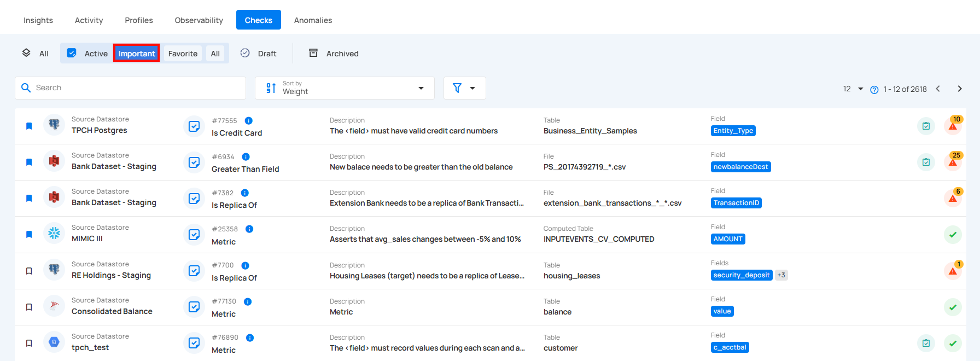Open info tooltip for check #76890
This screenshot has width=980, height=361.
(x=250, y=337)
